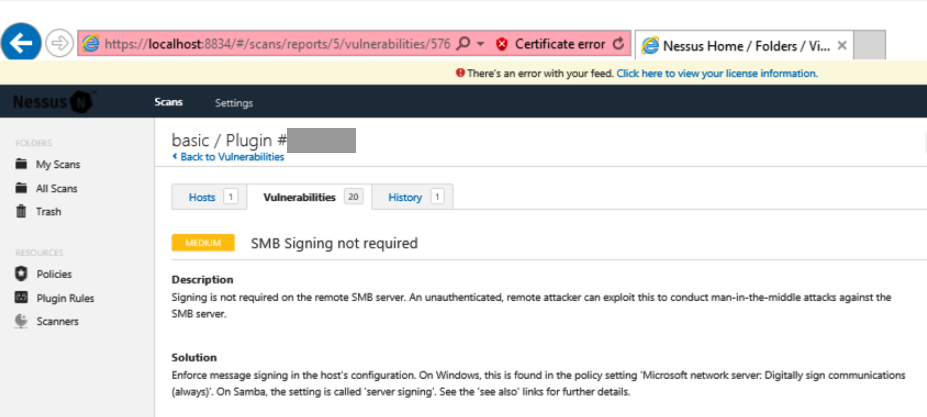Screen dimensions: 927x417
Task: Click the Back to Vulnerabilities link
Action: pos(230,157)
